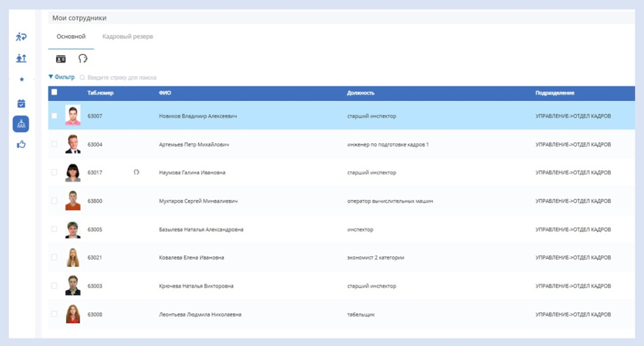Select checkbox next to Мухтаров Сергей
Image resolution: width=644 pixels, height=346 pixels.
54,201
